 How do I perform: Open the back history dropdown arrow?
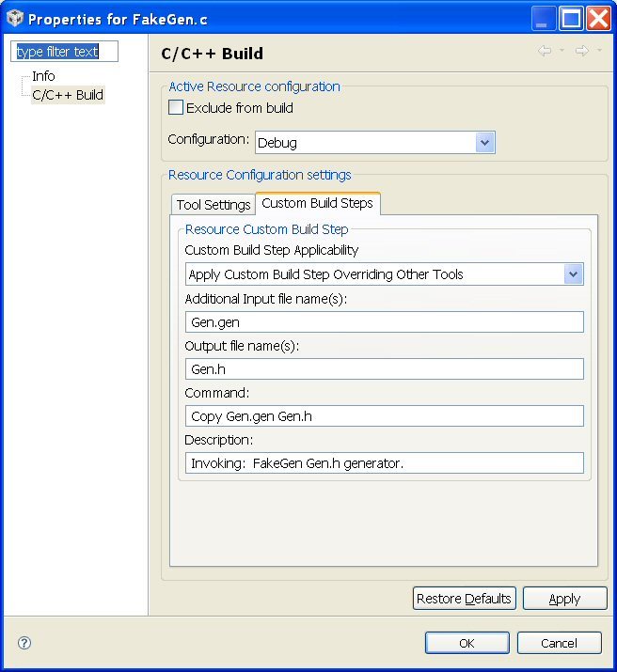coord(562,52)
